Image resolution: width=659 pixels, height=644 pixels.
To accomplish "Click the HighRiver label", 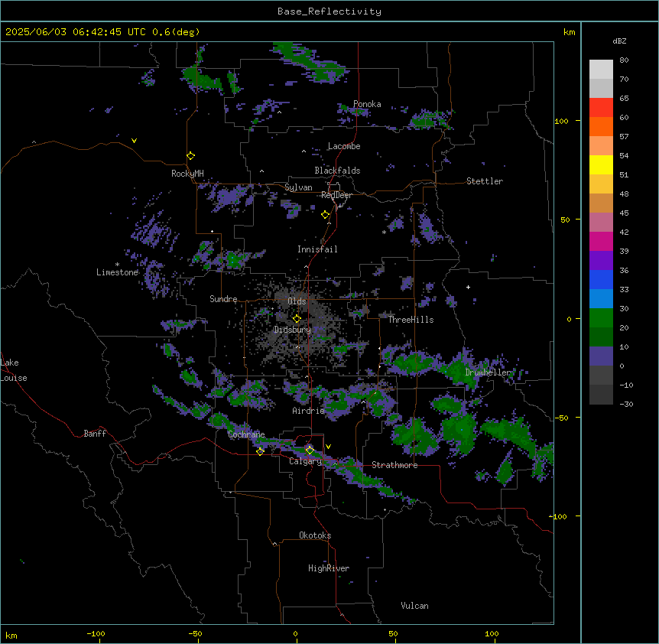I will coord(329,568).
